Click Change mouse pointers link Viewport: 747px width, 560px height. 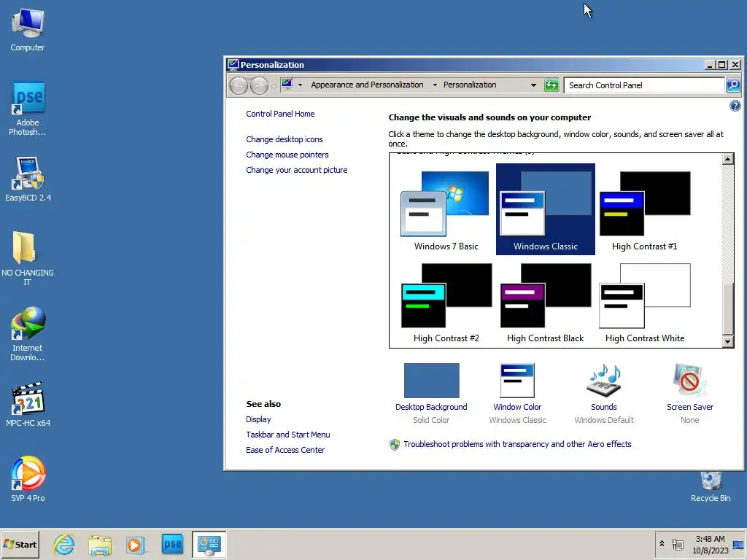(x=287, y=155)
